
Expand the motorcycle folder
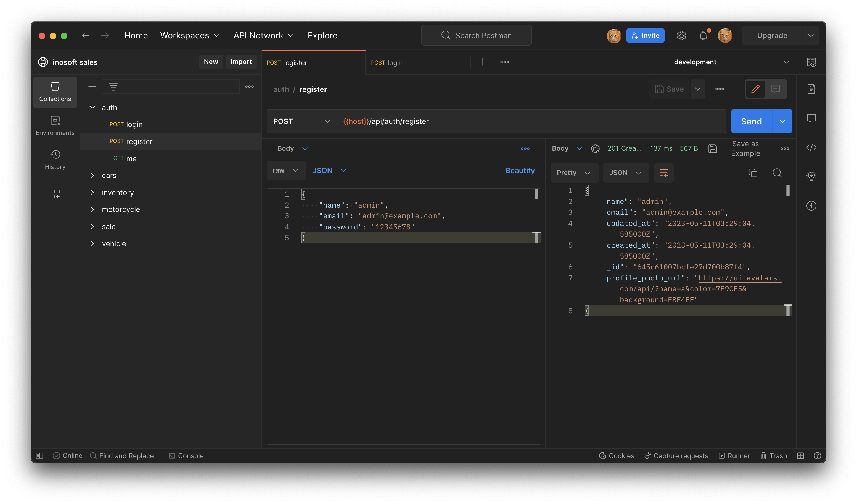click(x=92, y=209)
